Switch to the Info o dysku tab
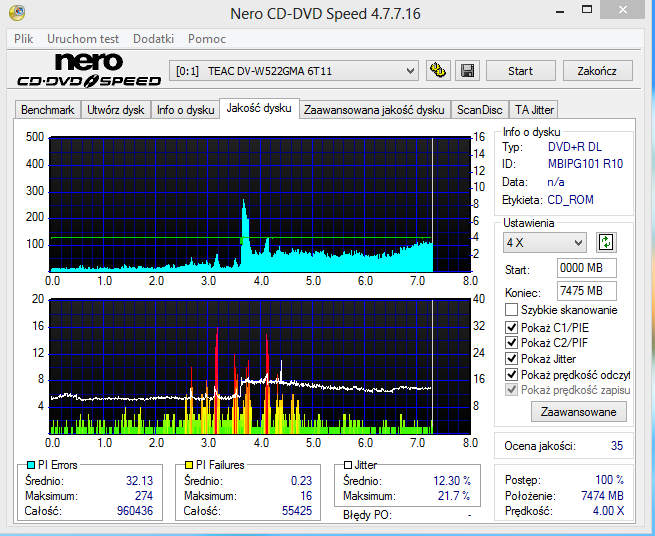655x536 pixels. (x=185, y=110)
